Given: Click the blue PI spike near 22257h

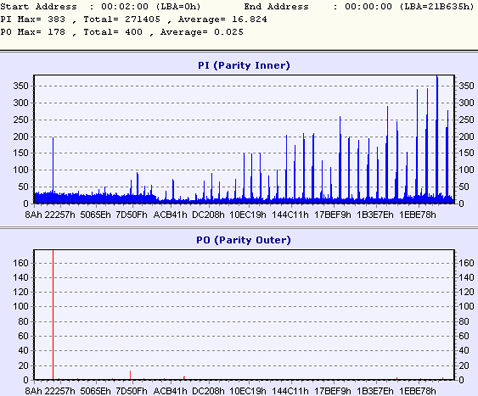Looking at the screenshot, I should (53, 170).
